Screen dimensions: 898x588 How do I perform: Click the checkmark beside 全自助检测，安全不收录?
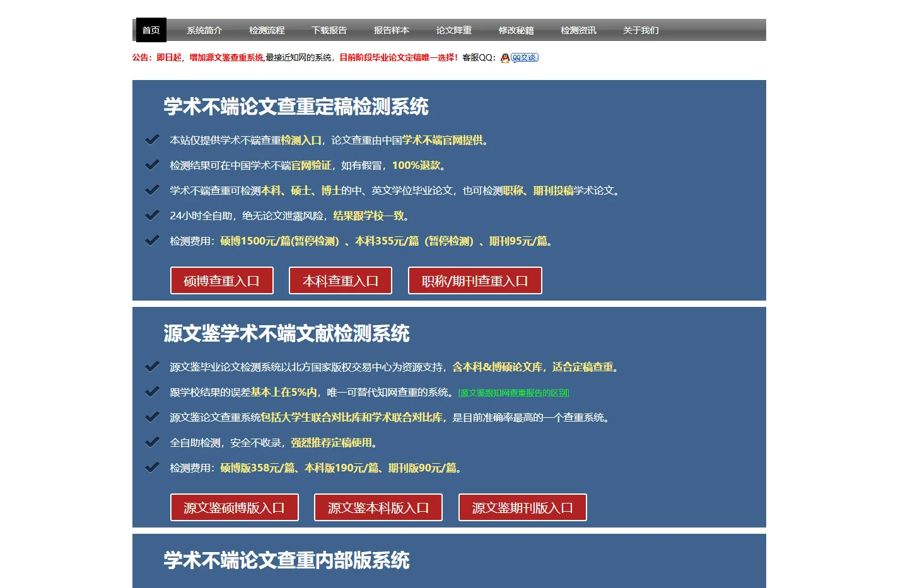tap(152, 442)
